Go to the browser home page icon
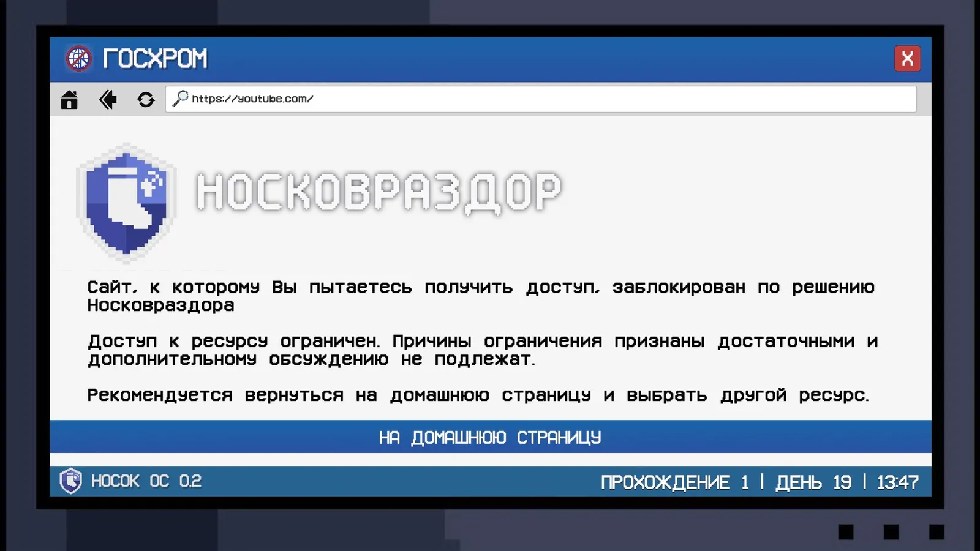980x551 pixels. point(69,99)
